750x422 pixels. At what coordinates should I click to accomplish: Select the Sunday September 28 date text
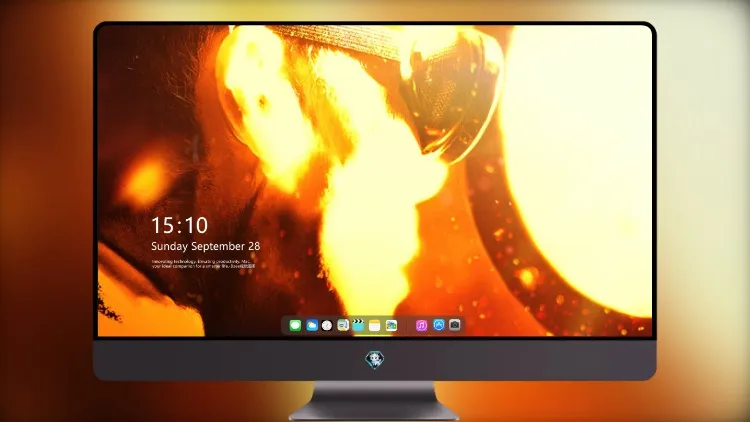(206, 246)
